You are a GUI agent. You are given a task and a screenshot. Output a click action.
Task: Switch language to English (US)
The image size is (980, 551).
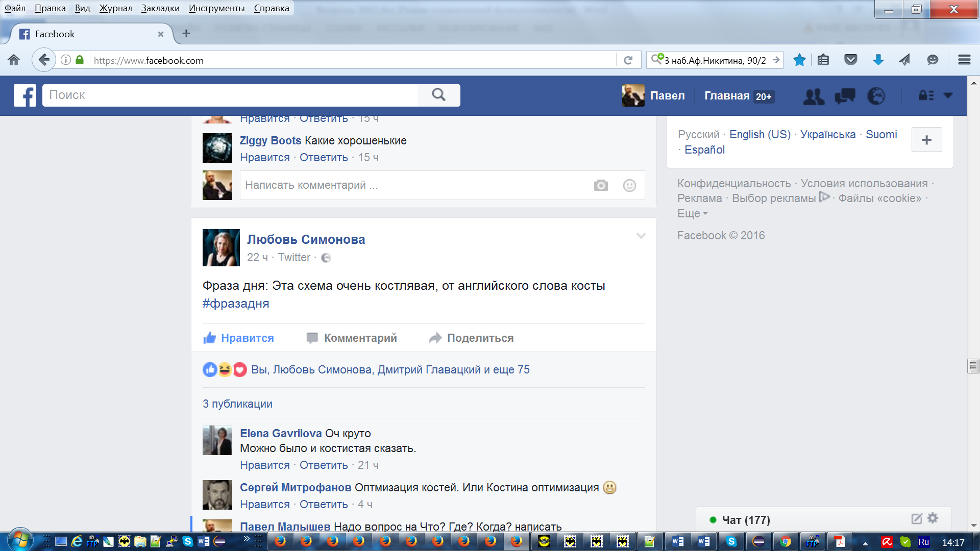point(760,134)
